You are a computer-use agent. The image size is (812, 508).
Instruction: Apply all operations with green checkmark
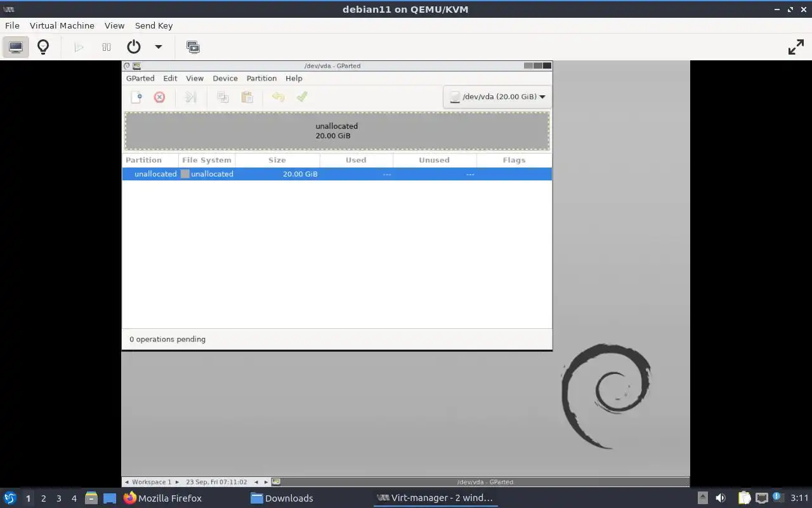(302, 97)
